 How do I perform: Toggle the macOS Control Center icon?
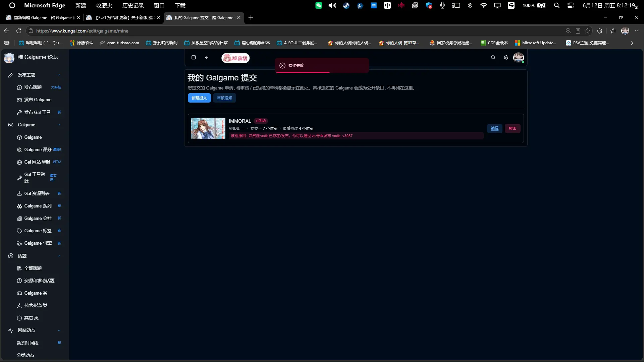point(571,5)
